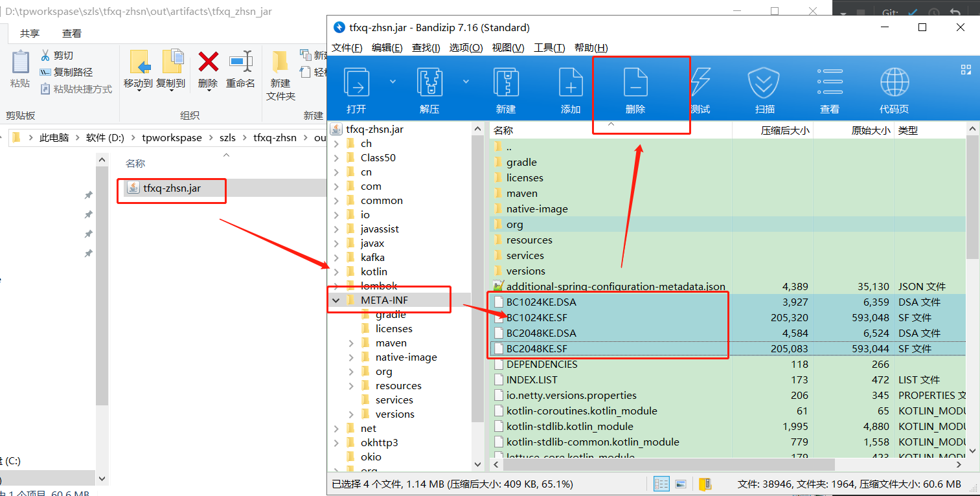Click the szls breadcrumb in Explorer address bar
The image size is (980, 496).
[x=228, y=137]
